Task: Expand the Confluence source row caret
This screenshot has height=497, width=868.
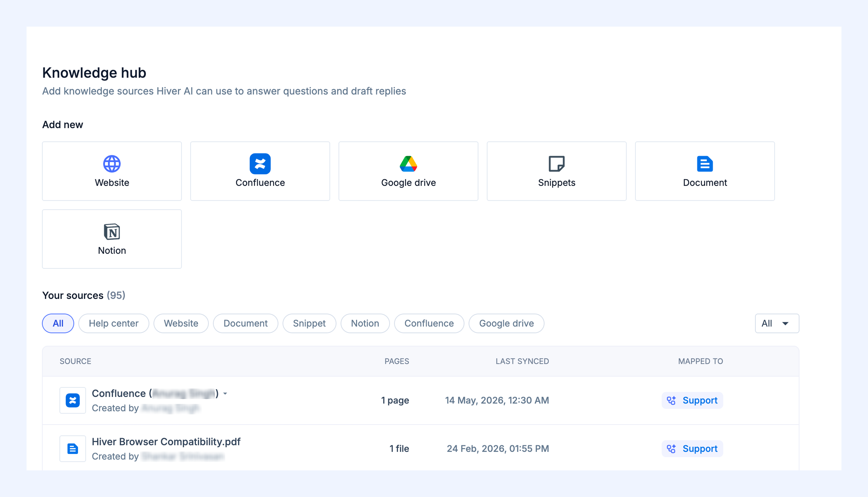Action: point(226,394)
